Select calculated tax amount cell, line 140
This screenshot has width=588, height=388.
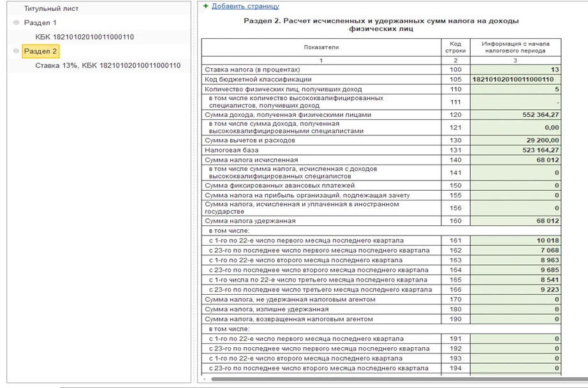[515, 160]
